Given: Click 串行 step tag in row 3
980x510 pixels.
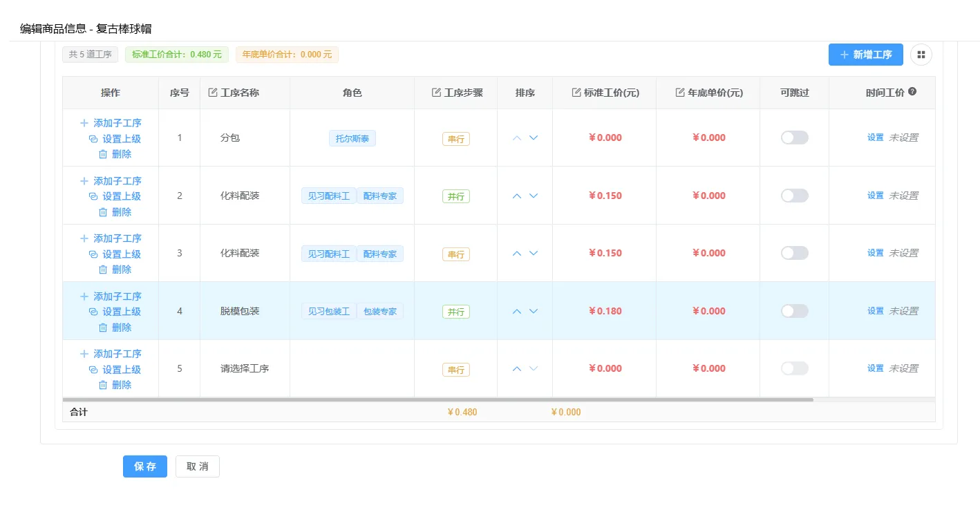Looking at the screenshot, I should coord(456,254).
